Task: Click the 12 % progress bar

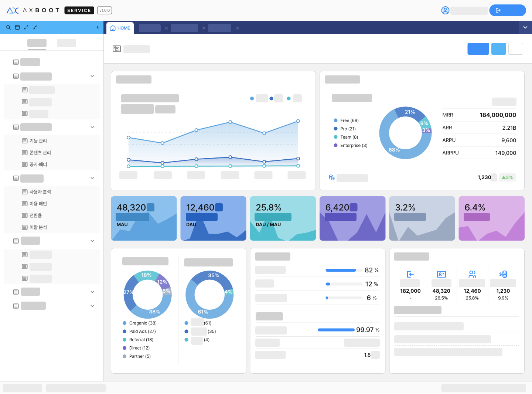Action: pyautogui.click(x=344, y=284)
